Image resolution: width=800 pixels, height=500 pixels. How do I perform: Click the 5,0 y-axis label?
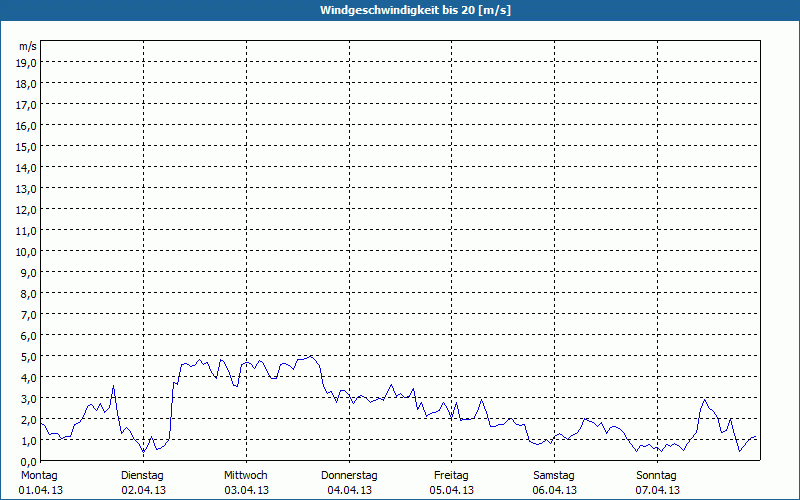point(28,356)
